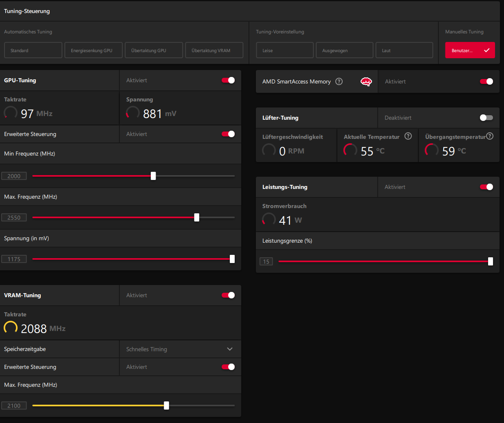Click the Stromverbrauch watt gauge dial
This screenshot has width=504, height=423.
click(x=269, y=219)
